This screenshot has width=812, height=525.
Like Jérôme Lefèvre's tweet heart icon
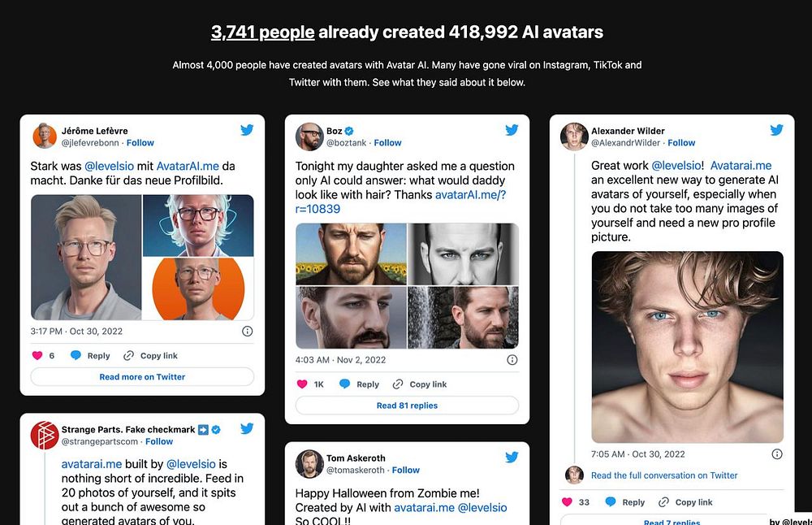click(x=37, y=355)
